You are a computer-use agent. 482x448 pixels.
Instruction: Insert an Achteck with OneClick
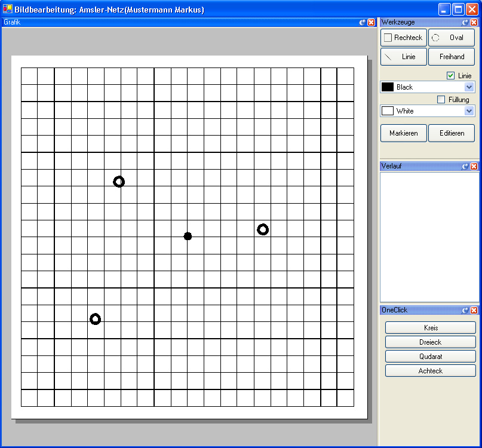(431, 371)
